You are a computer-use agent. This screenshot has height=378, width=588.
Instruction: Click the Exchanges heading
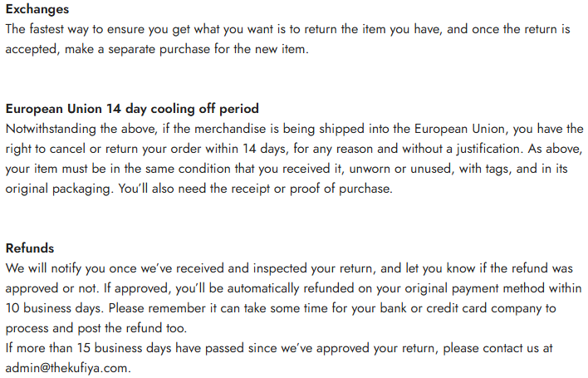click(37, 10)
